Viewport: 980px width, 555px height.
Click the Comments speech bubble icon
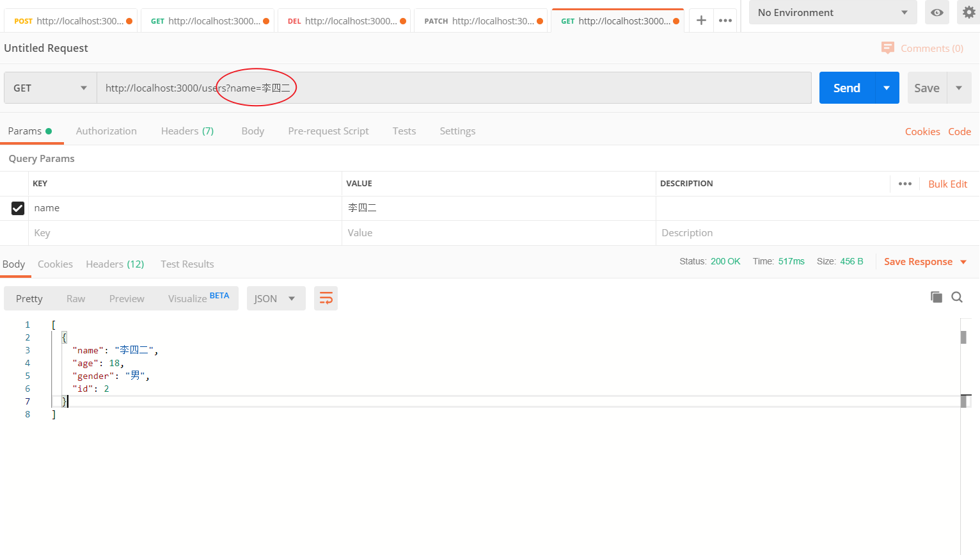[x=888, y=48]
